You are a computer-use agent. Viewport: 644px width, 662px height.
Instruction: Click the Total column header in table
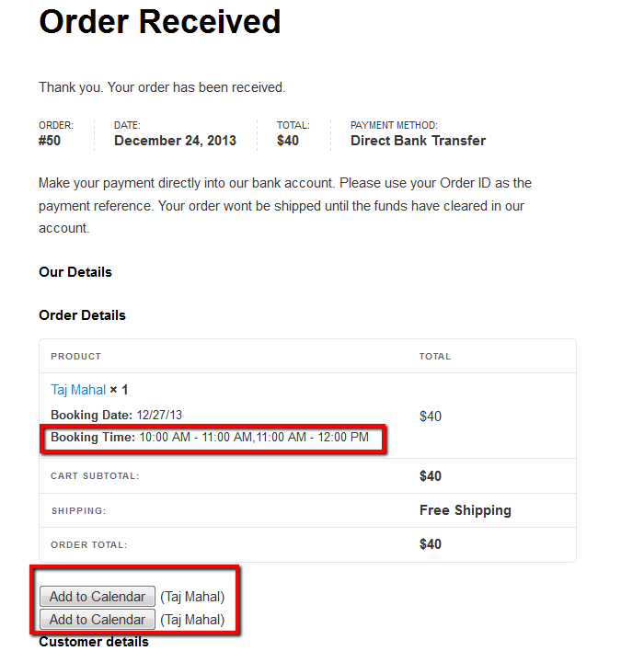click(x=435, y=356)
